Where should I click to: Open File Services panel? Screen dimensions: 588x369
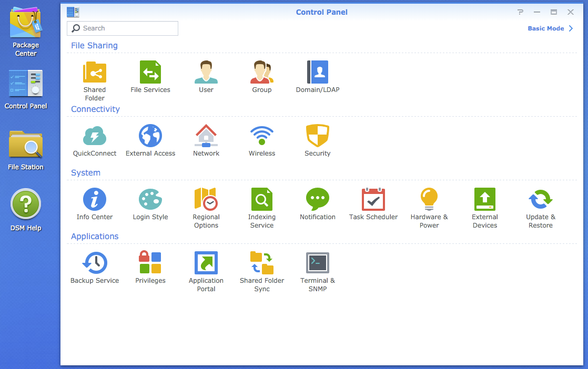pos(150,73)
